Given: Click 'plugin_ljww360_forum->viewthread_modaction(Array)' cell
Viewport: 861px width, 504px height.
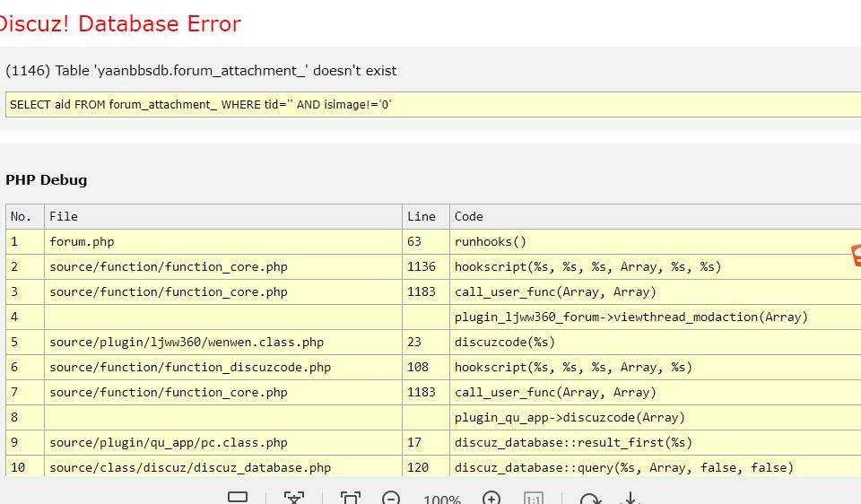Looking at the screenshot, I should (655, 317).
